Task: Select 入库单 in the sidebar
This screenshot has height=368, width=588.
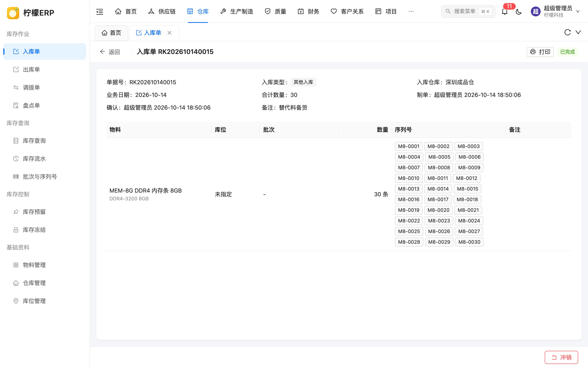Action: (45, 52)
